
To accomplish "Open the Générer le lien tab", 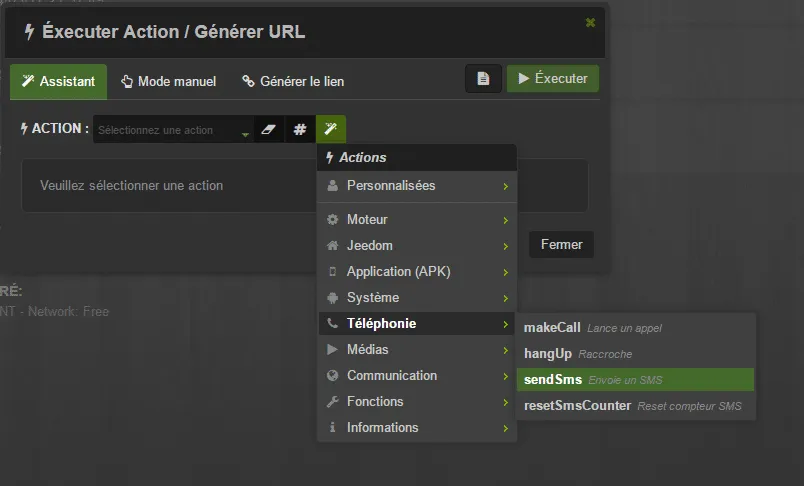I will (293, 82).
